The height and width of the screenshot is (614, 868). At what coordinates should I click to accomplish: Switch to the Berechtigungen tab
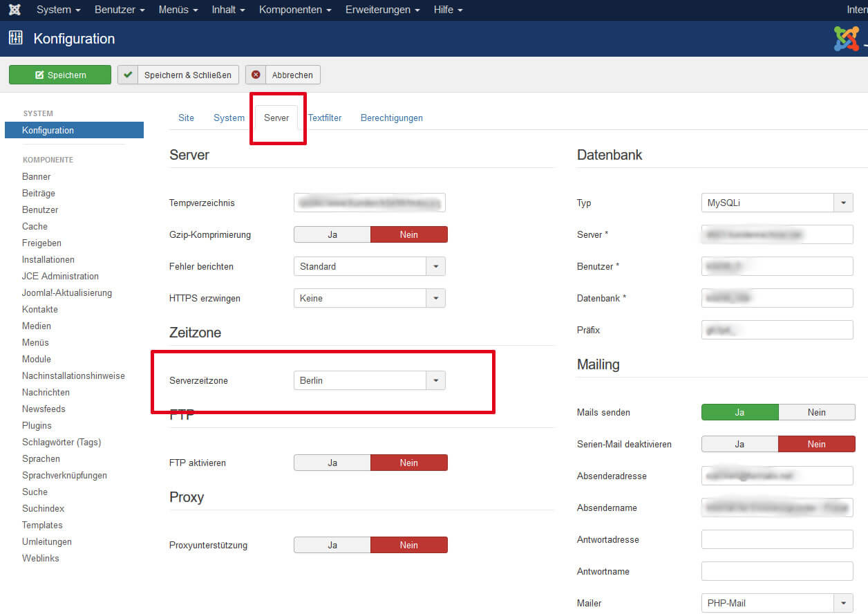coord(391,118)
